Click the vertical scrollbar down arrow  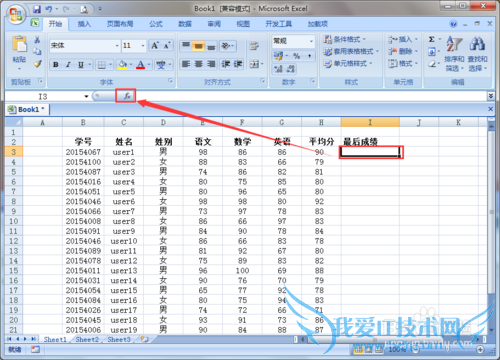tap(491, 330)
